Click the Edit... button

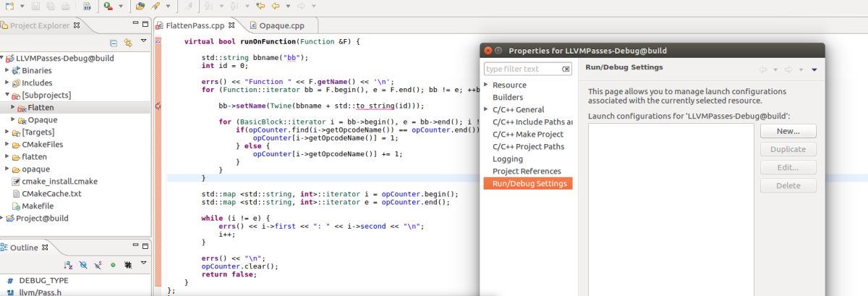click(x=788, y=167)
